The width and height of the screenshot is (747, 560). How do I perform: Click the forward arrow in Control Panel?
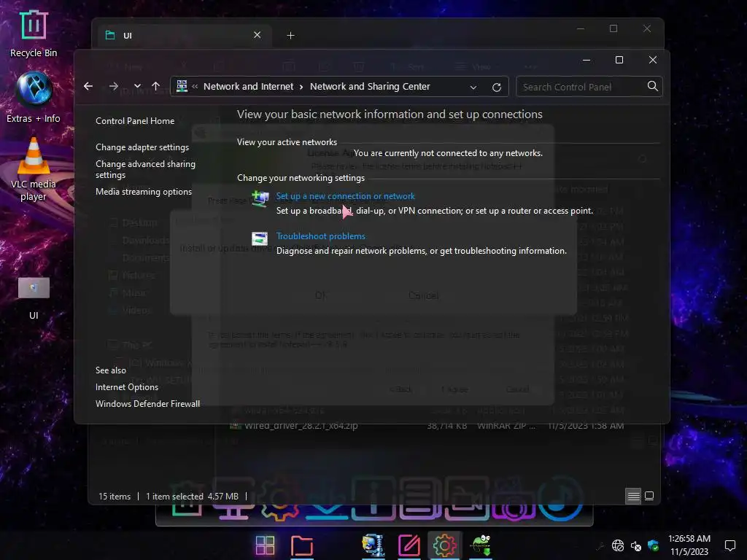tap(113, 86)
